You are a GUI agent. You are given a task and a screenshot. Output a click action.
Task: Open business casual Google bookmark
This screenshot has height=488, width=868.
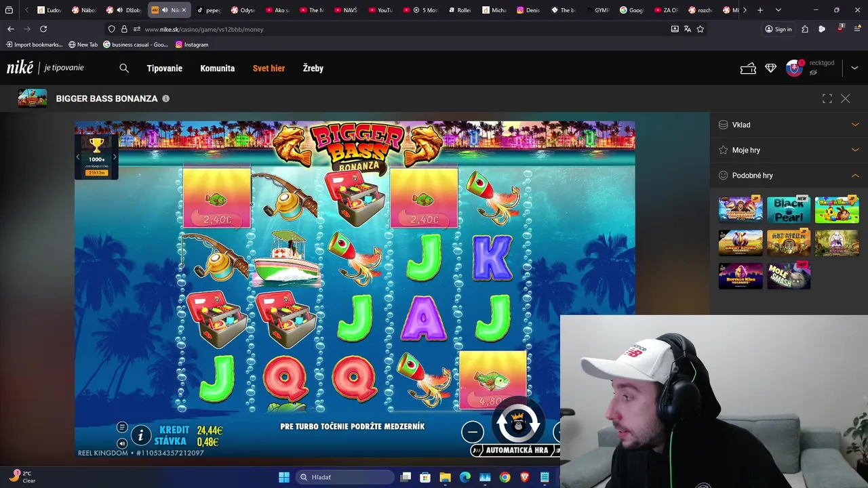click(136, 45)
